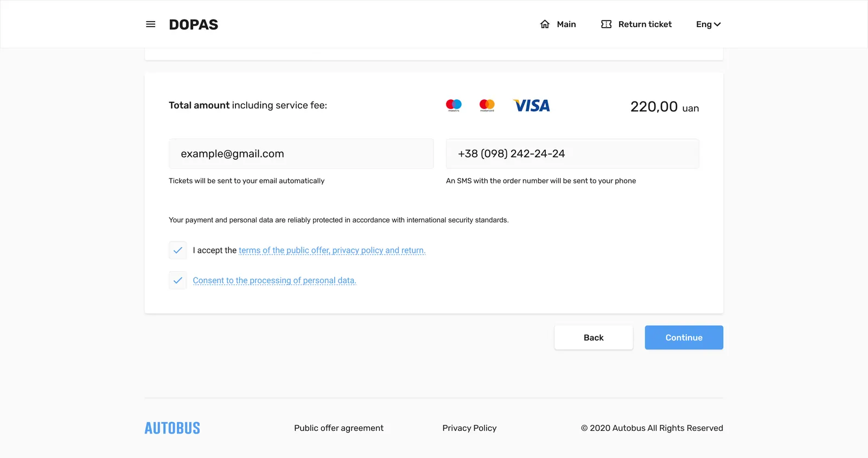Focus the email input field

[301, 154]
